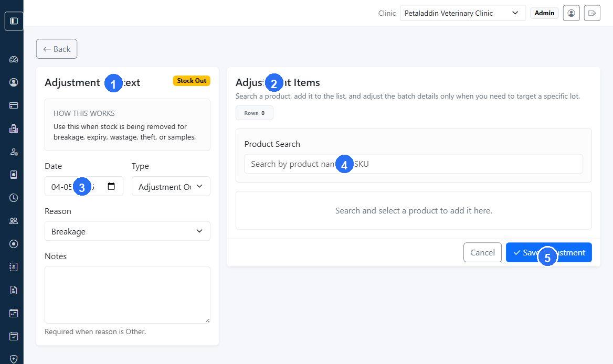Screen dimensions: 613x364
Task: Open the user profile icon in header
Action: tap(571, 13)
